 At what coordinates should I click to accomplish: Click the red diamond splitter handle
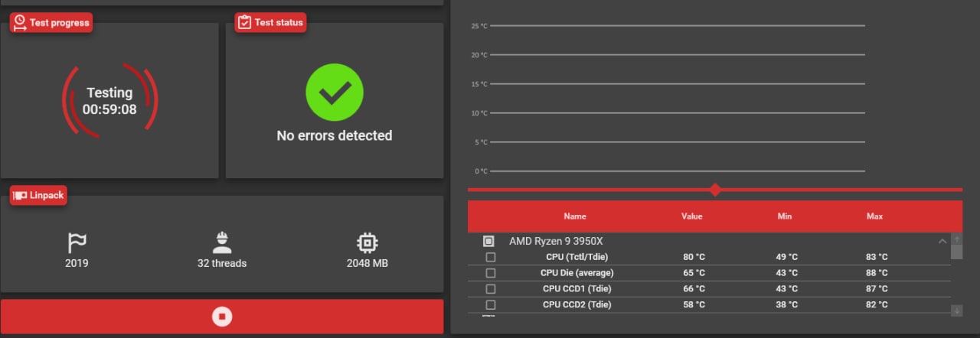coord(715,190)
